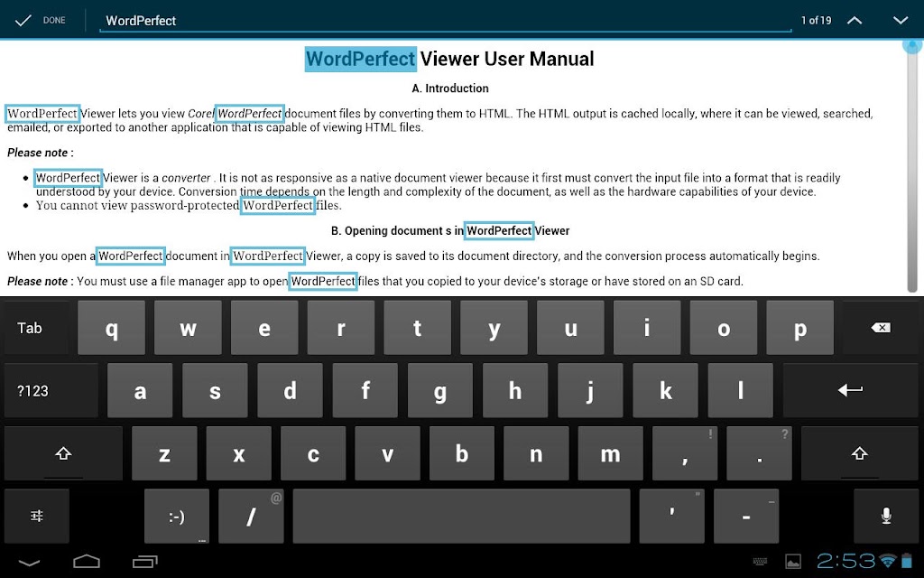Tap the h key
The image size is (924, 578).
click(x=515, y=391)
